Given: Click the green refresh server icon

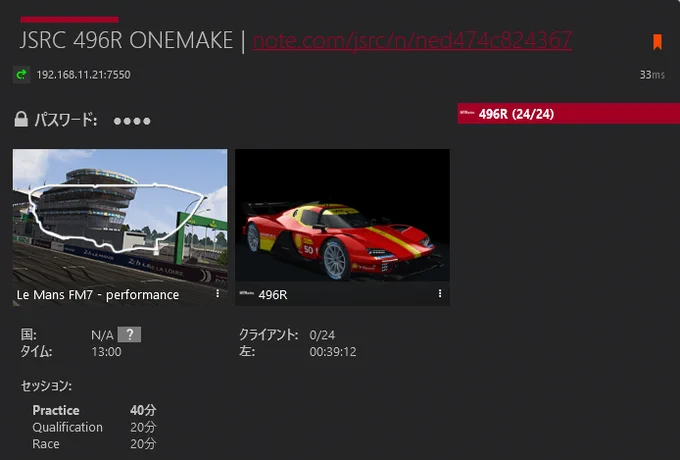Looking at the screenshot, I should click(x=21, y=75).
